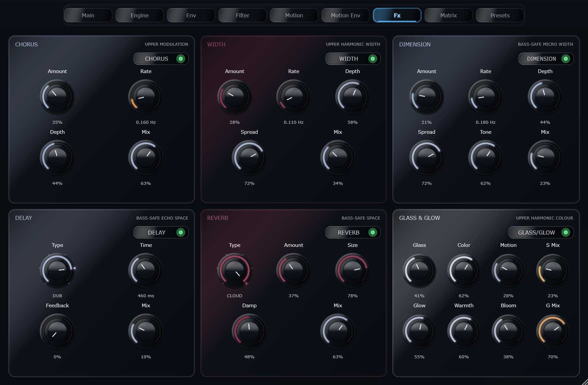This screenshot has height=385, width=588.
Task: Switch to the Main tab
Action: tap(88, 15)
